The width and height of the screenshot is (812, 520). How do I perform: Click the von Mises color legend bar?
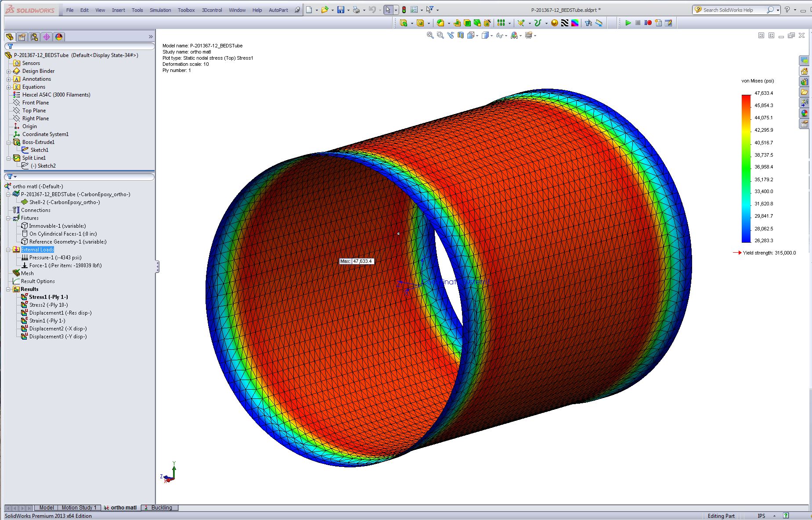[x=746, y=169]
